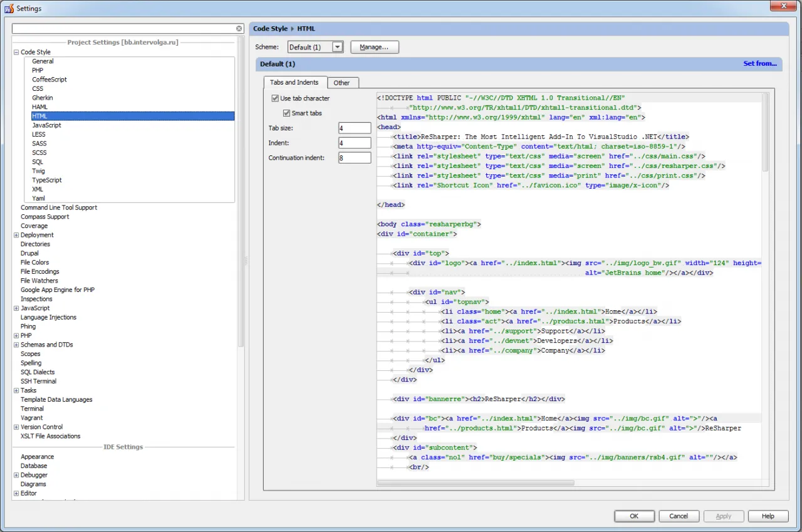Click the code preview vertical scrollbar

(764, 133)
